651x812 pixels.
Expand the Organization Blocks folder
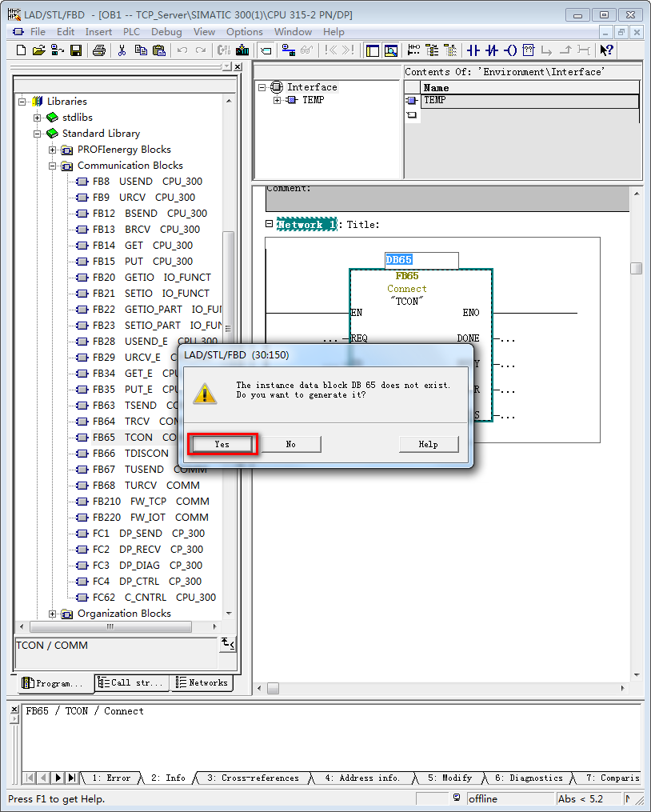(x=52, y=614)
